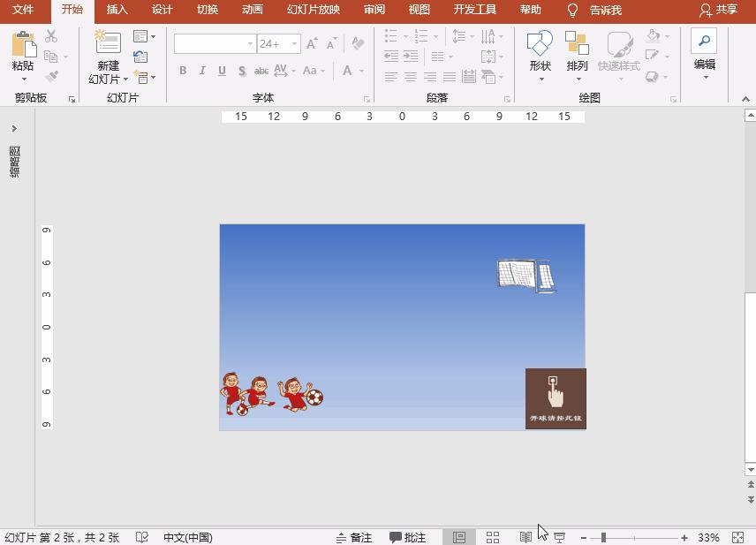Expand the left slide thumbnail pane

(x=13, y=128)
